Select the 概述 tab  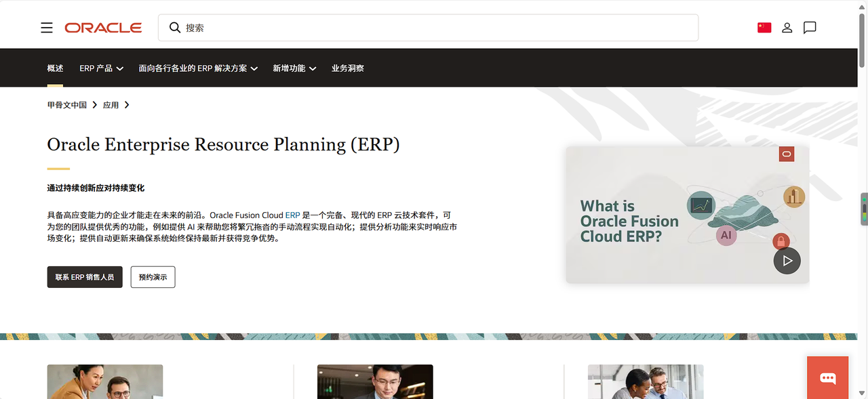point(55,68)
